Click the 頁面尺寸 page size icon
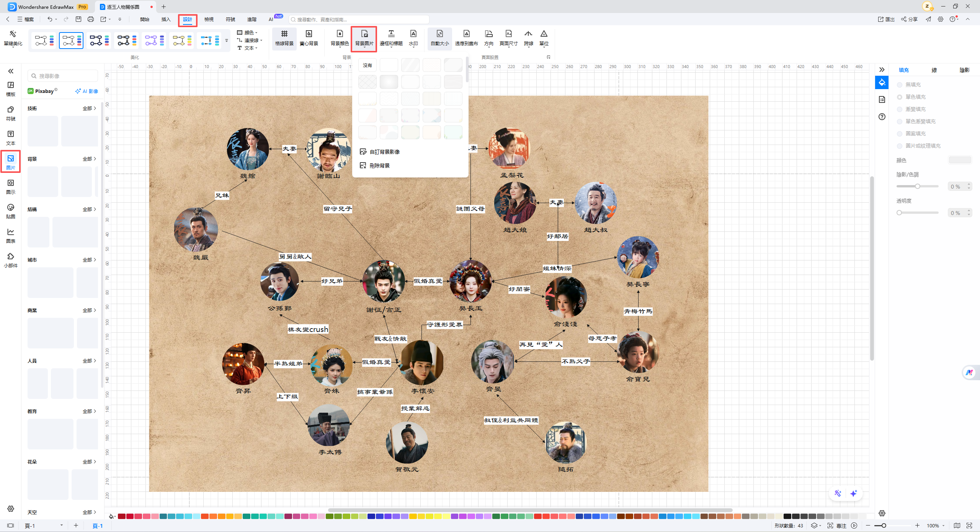Viewport: 980px width, 532px height. coord(508,37)
